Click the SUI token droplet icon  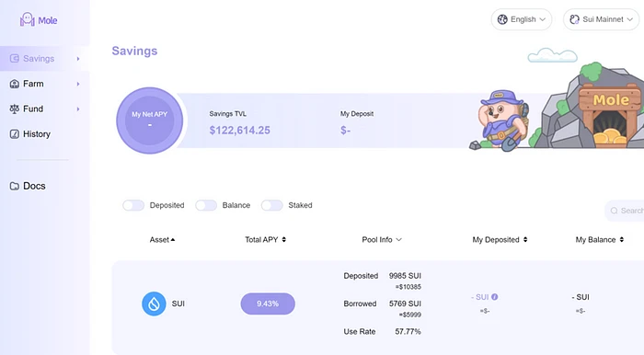point(154,303)
